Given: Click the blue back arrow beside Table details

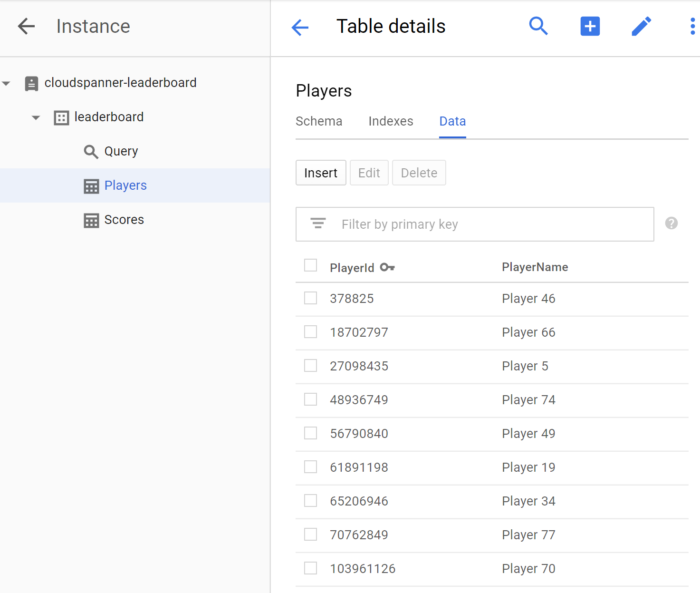Looking at the screenshot, I should 300,27.
